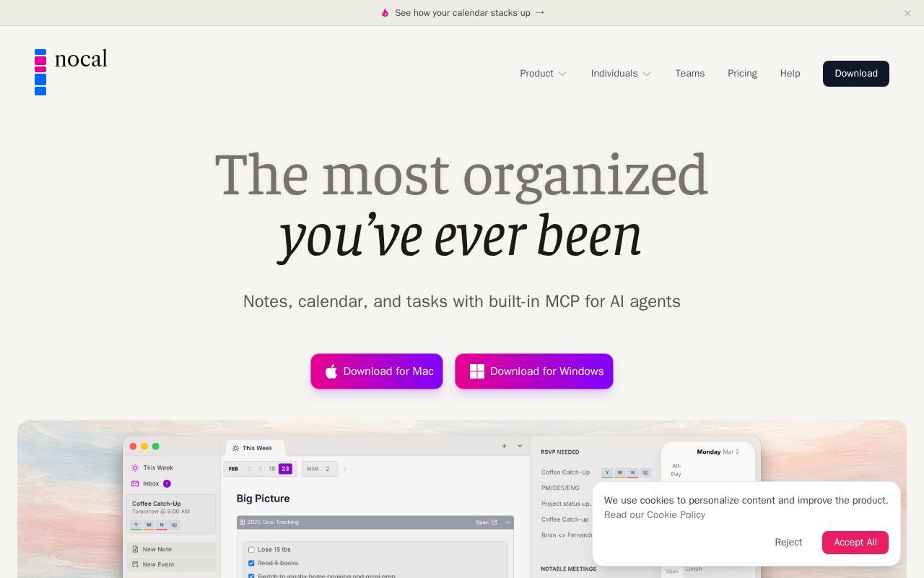The image size is (924, 578).
Task: Click the 'RSVP NEEDED' heading
Action: tap(560, 452)
